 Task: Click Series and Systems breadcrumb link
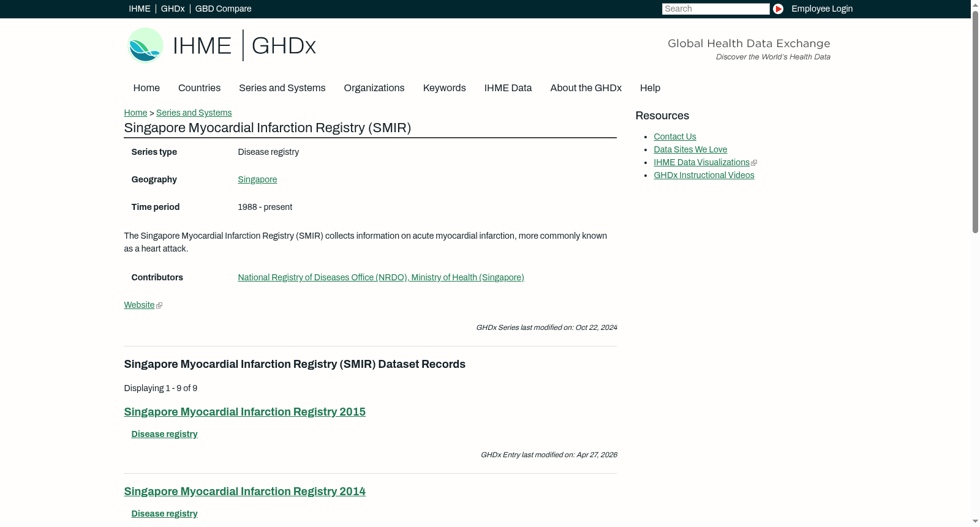point(194,113)
